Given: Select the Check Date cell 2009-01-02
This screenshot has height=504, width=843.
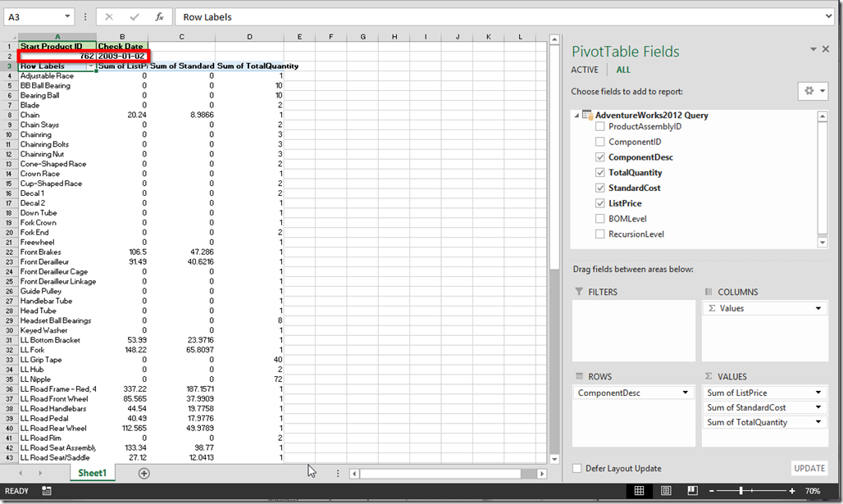Looking at the screenshot, I should click(122, 57).
